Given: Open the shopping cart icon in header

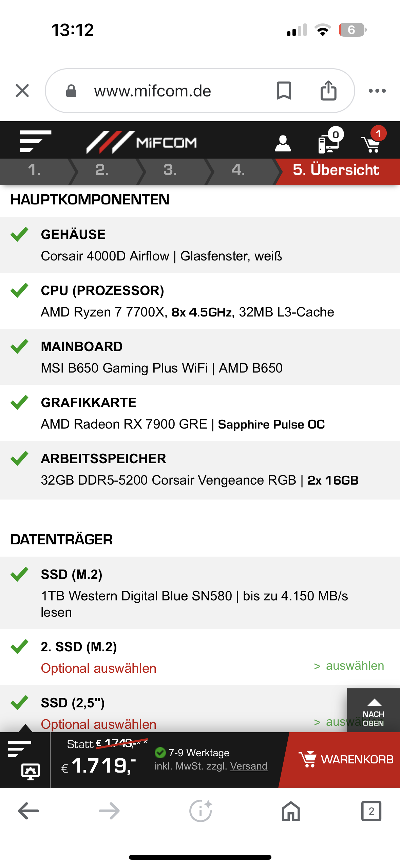Looking at the screenshot, I should pyautogui.click(x=372, y=142).
